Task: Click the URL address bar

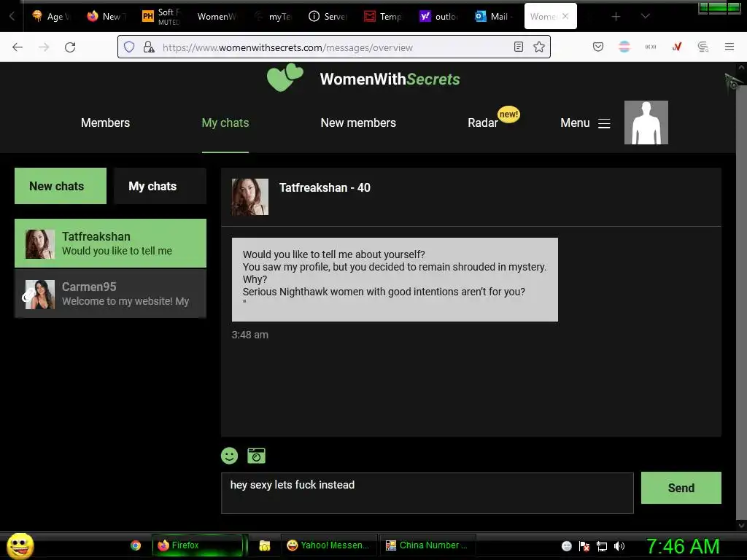Action: (333, 47)
